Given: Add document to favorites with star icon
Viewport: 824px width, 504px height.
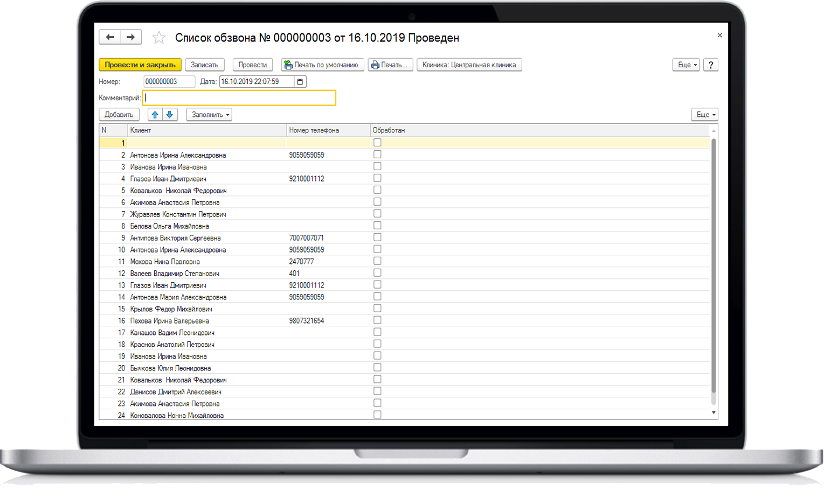Looking at the screenshot, I should 158,38.
